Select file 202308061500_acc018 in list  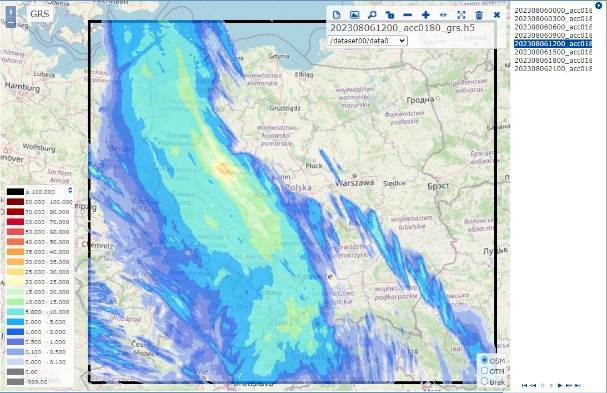point(553,52)
